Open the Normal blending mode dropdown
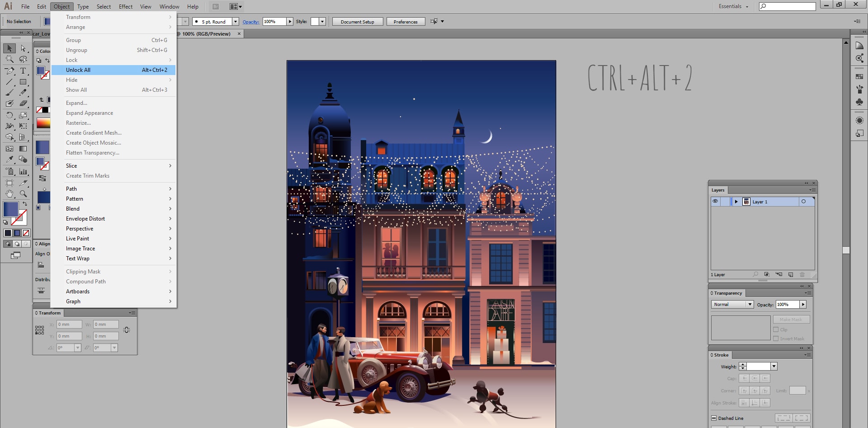Viewport: 868px width, 428px height. (x=732, y=305)
